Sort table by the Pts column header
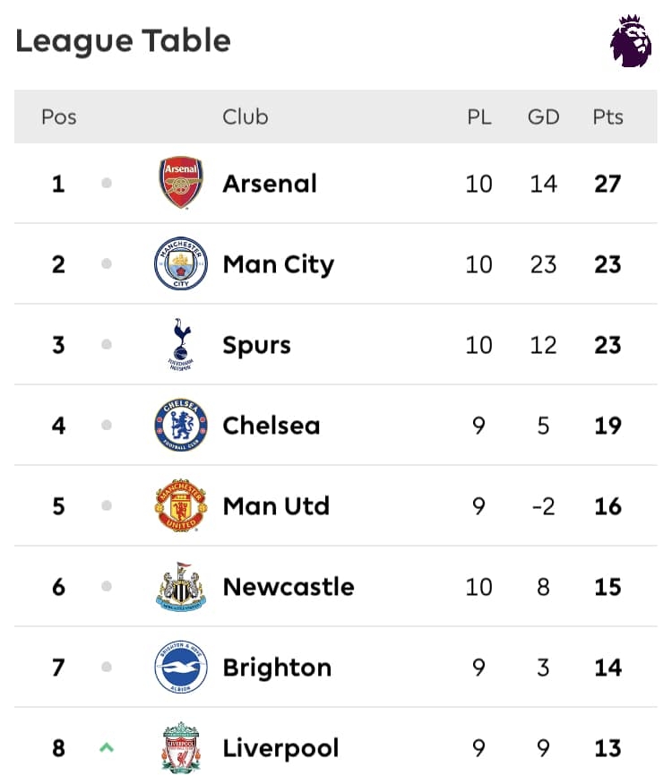This screenshot has height=784, width=672. (607, 116)
